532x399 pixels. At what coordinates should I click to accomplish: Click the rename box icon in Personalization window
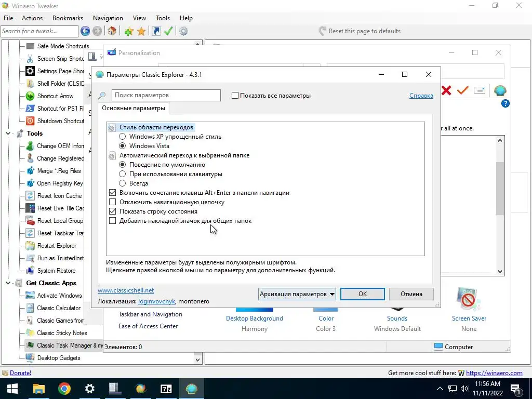(480, 90)
